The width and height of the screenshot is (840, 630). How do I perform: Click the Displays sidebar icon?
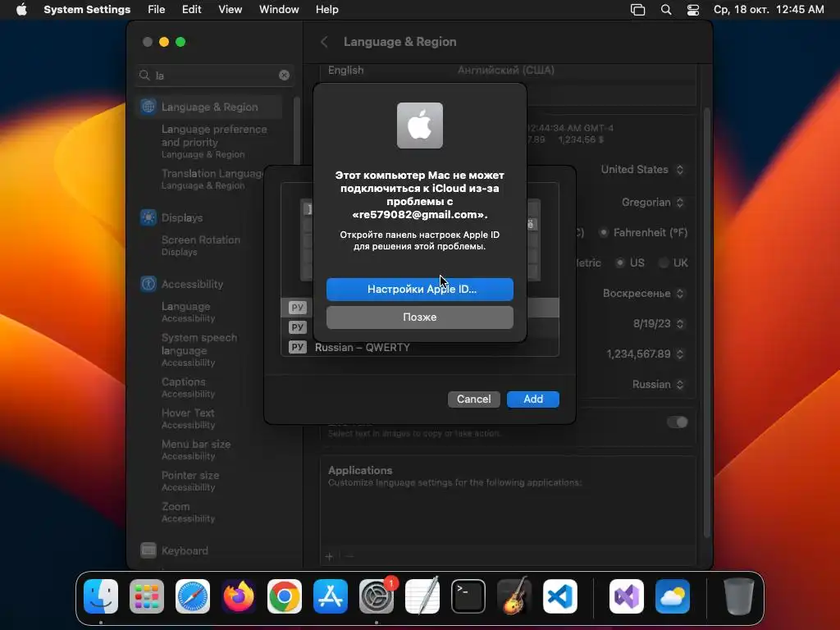[x=148, y=217]
